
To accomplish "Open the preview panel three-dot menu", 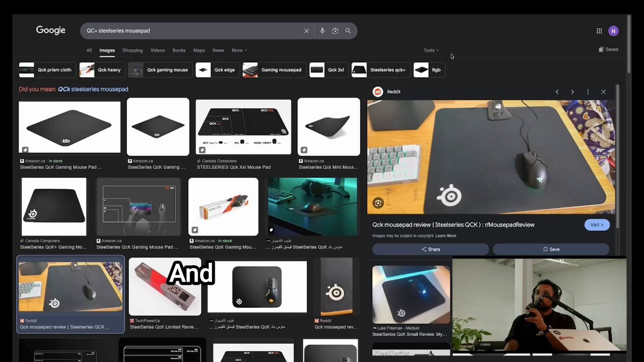I will point(588,92).
